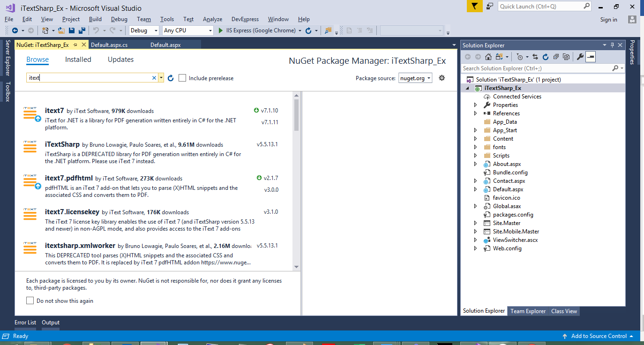Switch to the Installed tab

pyautogui.click(x=78, y=60)
